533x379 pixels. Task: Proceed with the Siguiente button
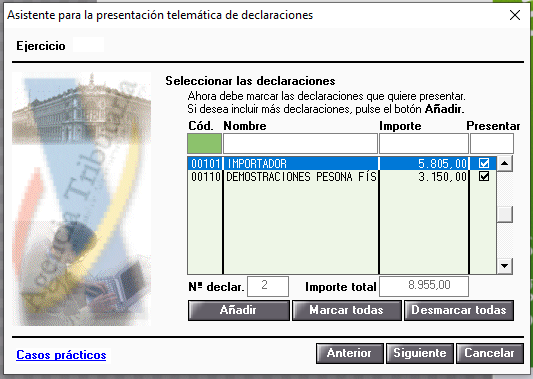tap(420, 353)
